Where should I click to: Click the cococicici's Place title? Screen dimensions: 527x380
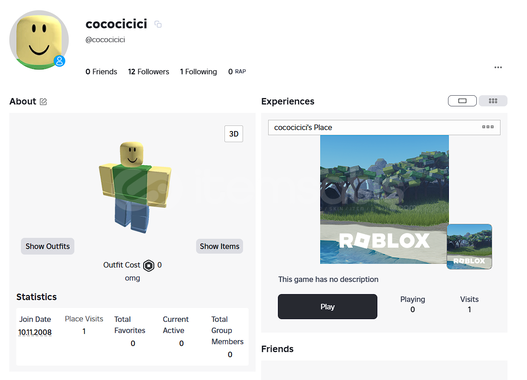[303, 127]
